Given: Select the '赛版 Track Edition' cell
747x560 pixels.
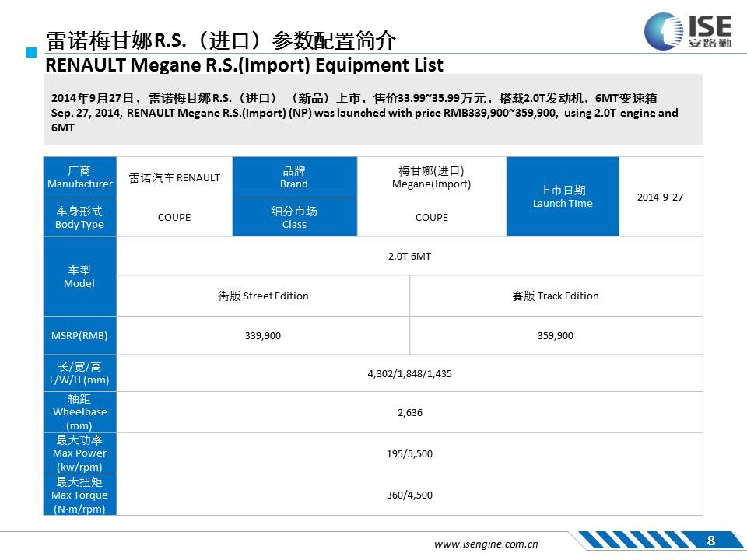Looking at the screenshot, I should point(556,296).
